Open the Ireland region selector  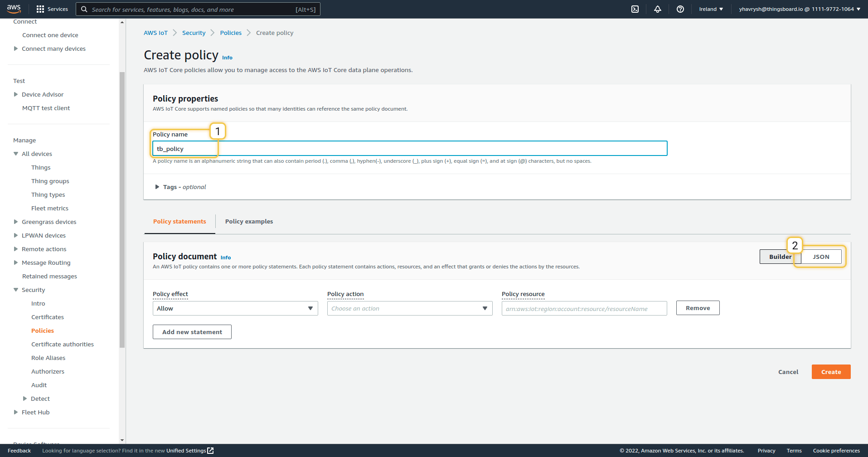coord(711,9)
